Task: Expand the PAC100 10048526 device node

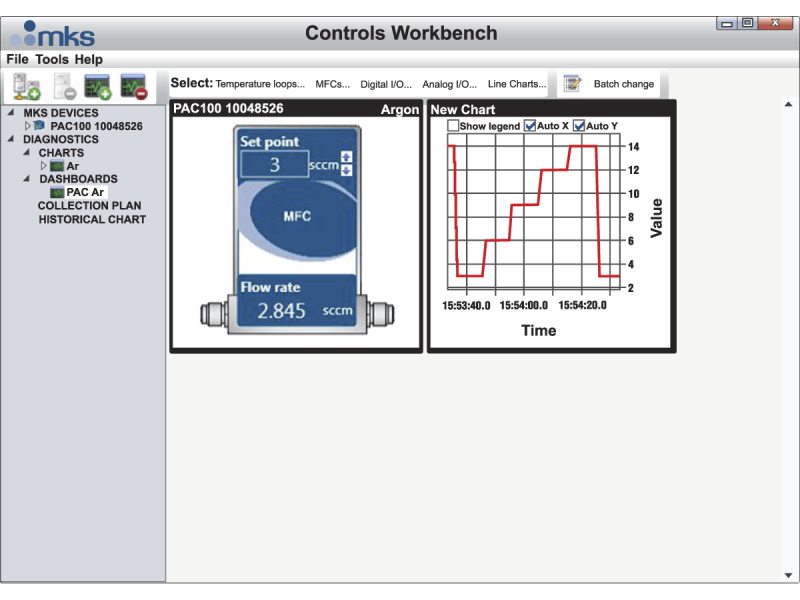Action: 28,126
